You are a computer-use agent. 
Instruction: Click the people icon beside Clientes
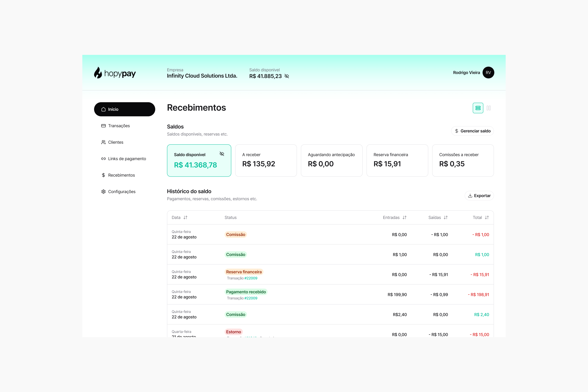tap(103, 142)
